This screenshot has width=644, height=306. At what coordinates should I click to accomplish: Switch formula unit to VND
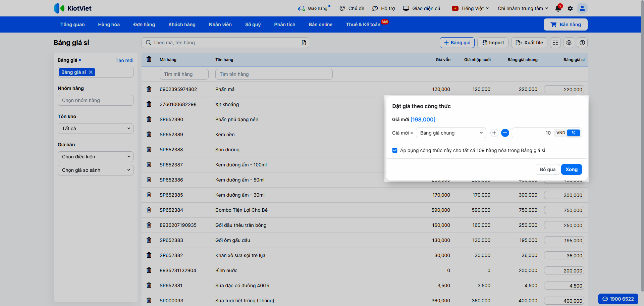coord(560,133)
